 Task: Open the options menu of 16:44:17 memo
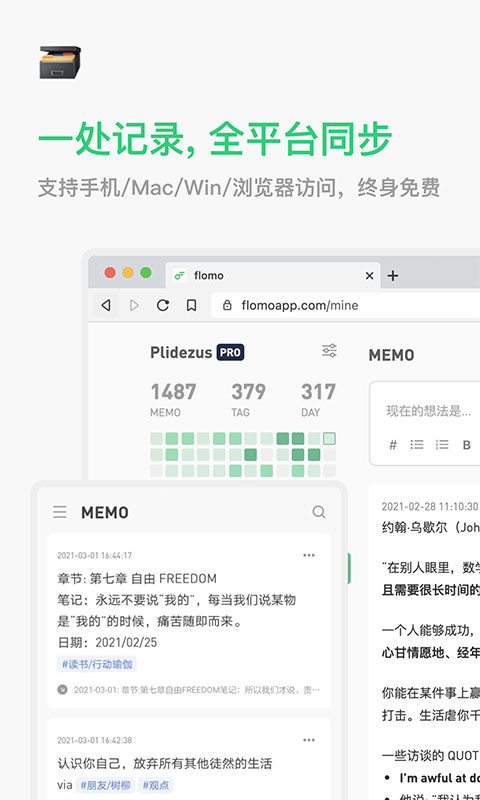coord(309,555)
